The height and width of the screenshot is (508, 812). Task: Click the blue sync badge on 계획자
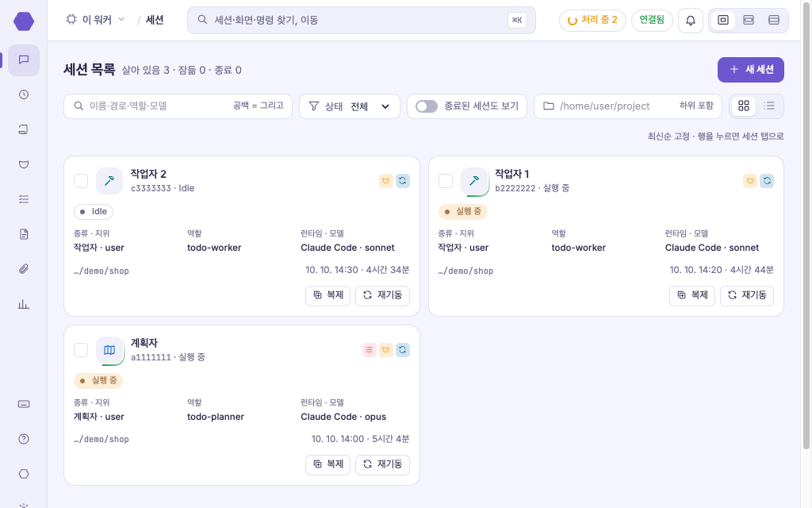pyautogui.click(x=403, y=350)
